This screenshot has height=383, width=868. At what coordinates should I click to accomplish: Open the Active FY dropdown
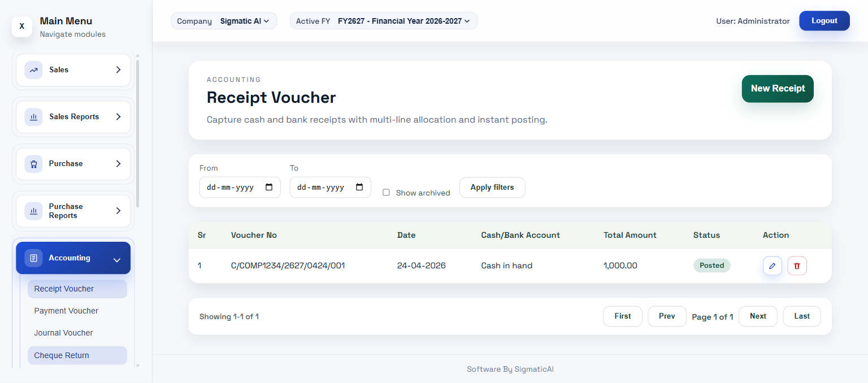pyautogui.click(x=384, y=21)
